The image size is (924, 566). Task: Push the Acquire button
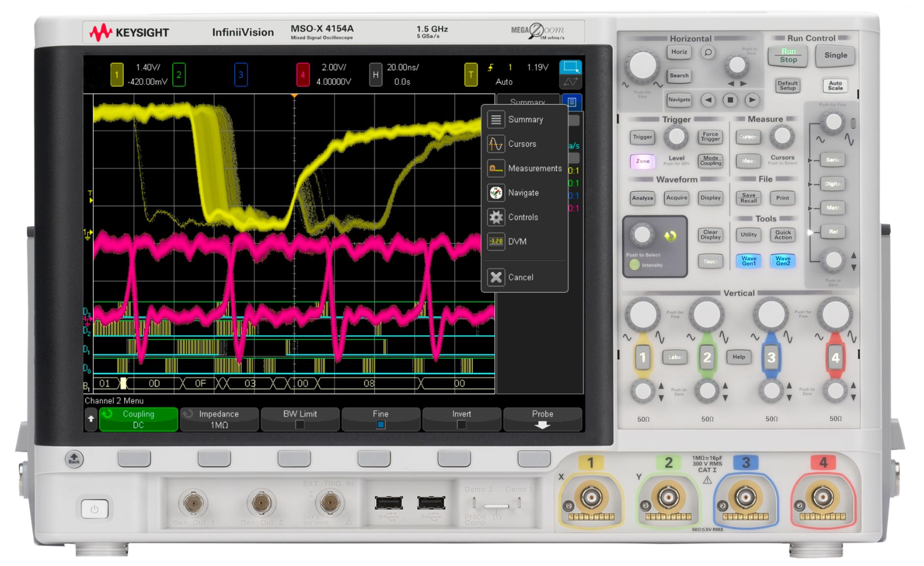click(x=676, y=198)
